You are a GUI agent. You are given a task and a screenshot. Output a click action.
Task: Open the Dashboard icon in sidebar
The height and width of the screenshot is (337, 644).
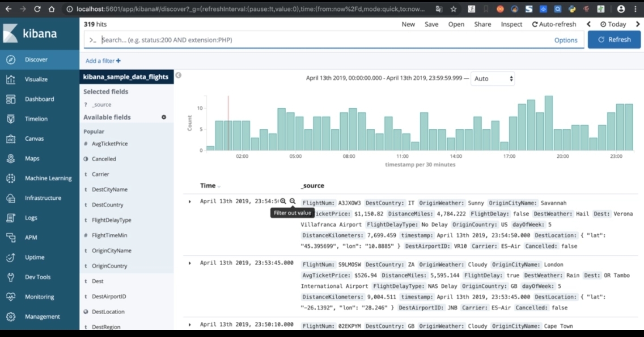tap(11, 99)
